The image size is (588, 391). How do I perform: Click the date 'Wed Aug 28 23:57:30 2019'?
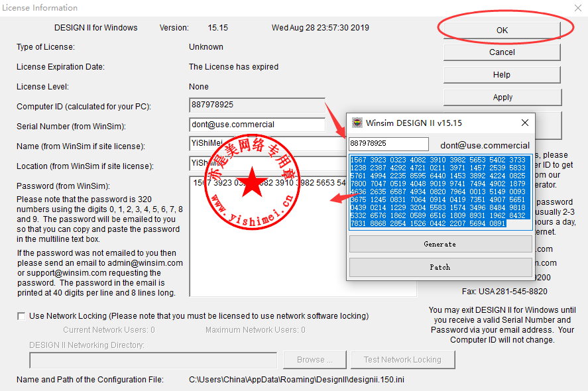(320, 28)
